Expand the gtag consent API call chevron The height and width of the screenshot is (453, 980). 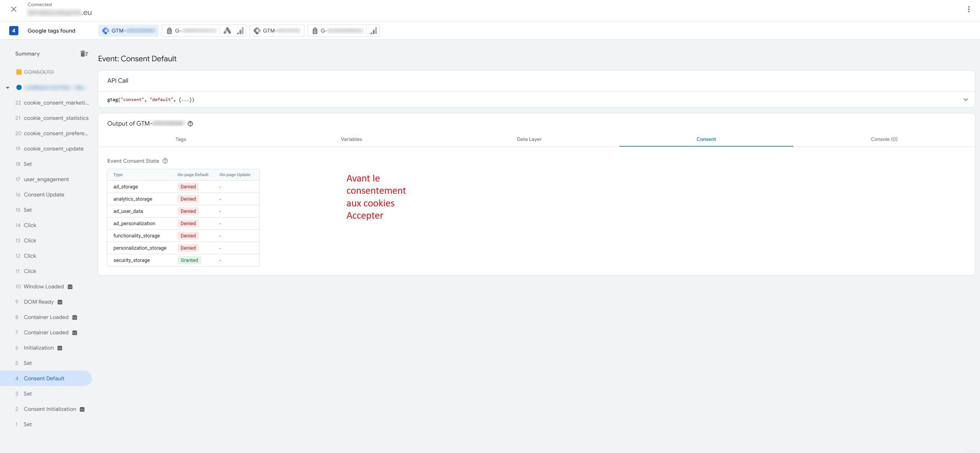click(x=965, y=100)
